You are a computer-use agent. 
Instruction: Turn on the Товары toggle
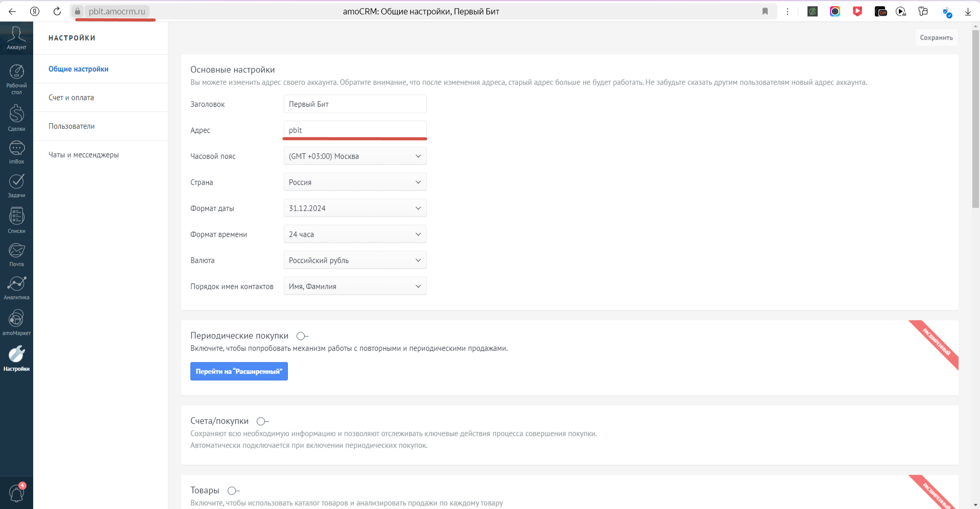(x=233, y=491)
